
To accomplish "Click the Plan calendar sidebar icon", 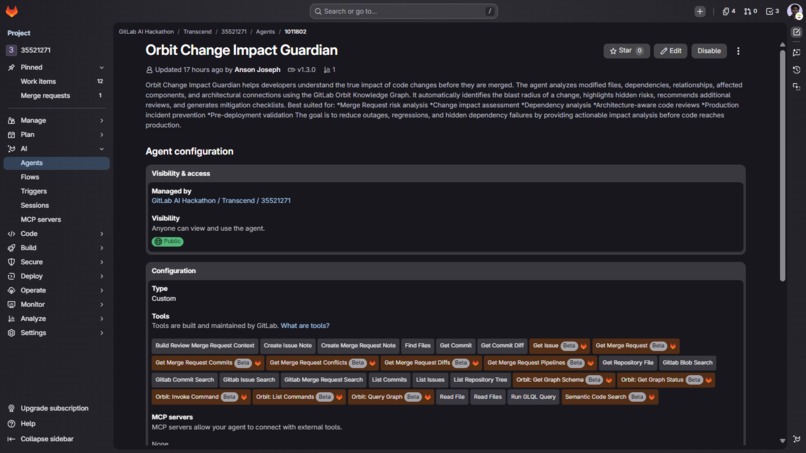I will click(11, 135).
